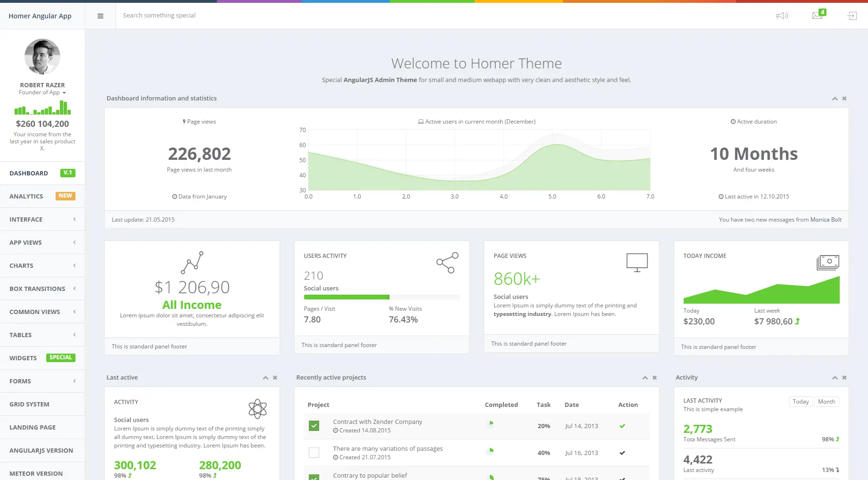This screenshot has width=868, height=480.
Task: Expand the Interface sidebar menu
Action: pyautogui.click(x=42, y=219)
